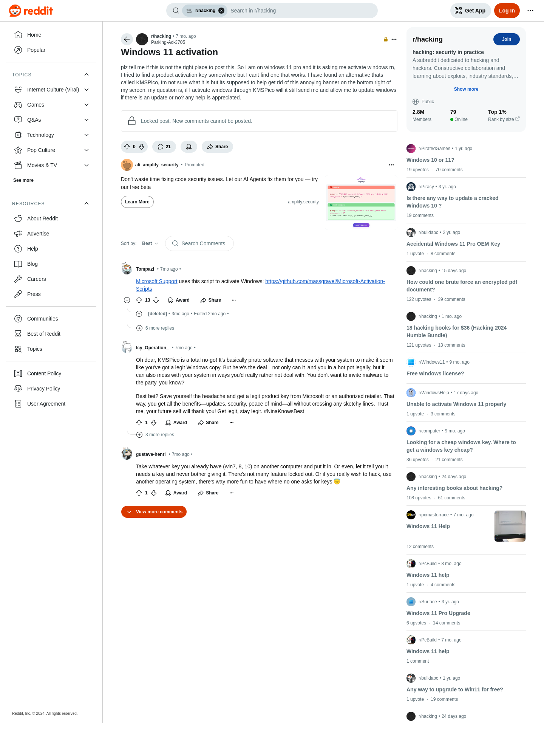Give an award to the post
The image size is (544, 756).
coord(189,147)
